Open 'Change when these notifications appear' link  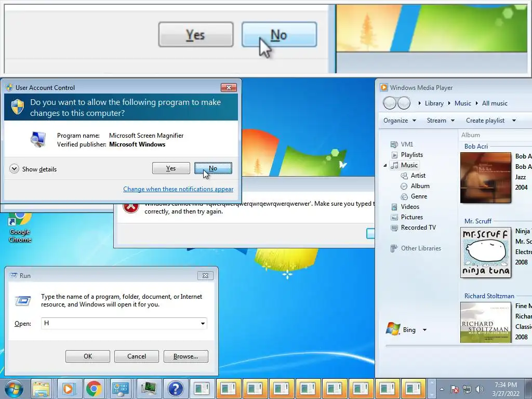tap(178, 189)
